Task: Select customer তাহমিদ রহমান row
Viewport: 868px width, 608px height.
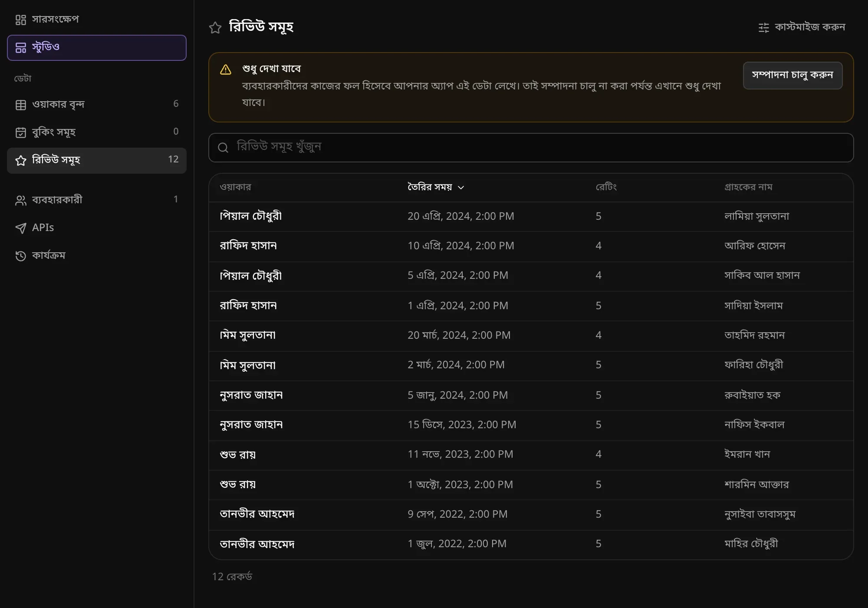Action: [531, 335]
